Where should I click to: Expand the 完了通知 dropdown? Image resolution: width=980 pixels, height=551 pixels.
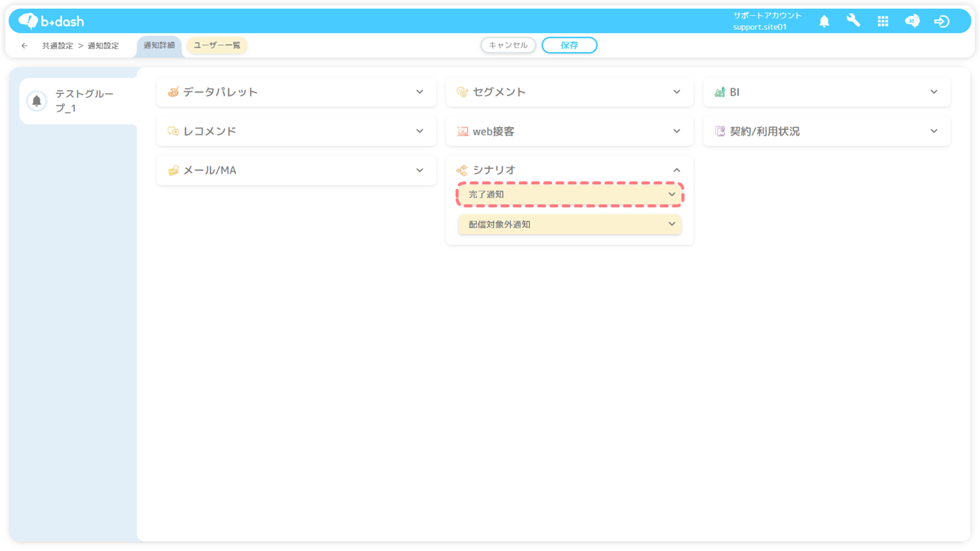tap(671, 194)
